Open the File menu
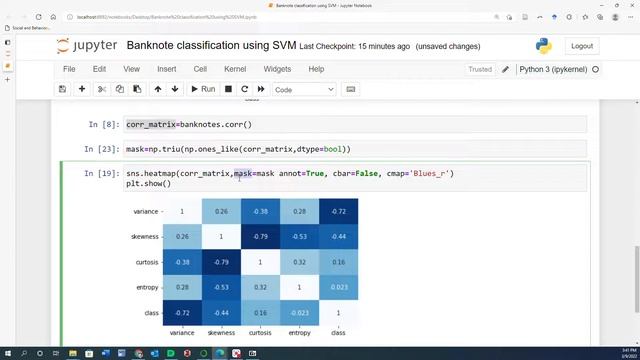Viewport: 640px width, 360px height. point(69,69)
